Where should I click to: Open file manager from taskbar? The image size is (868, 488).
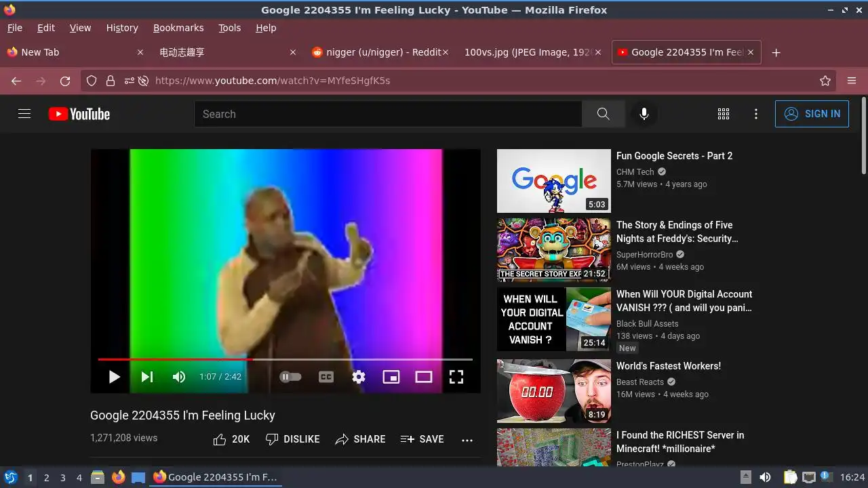[x=98, y=477]
